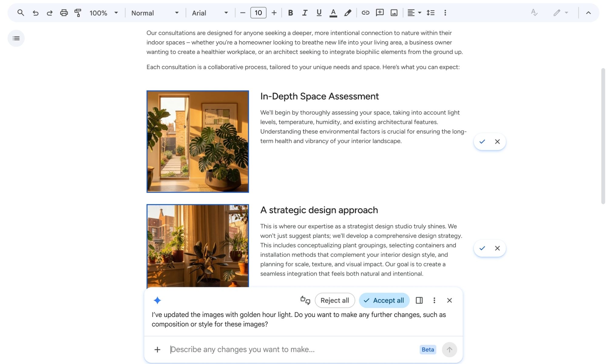Insert a link

[365, 13]
